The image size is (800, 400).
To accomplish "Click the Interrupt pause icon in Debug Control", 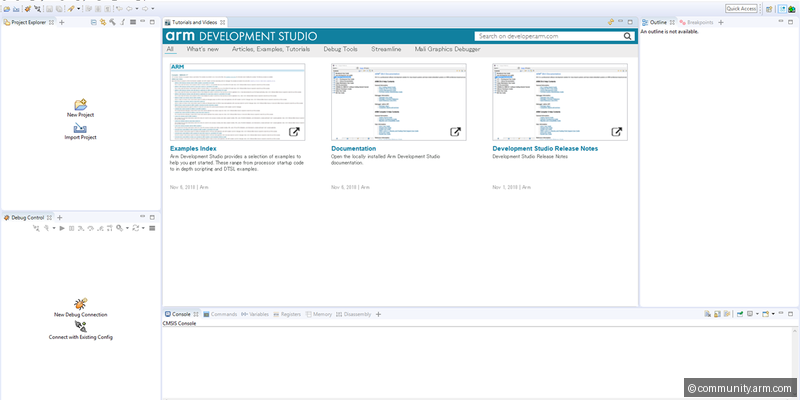I will pyautogui.click(x=71, y=228).
